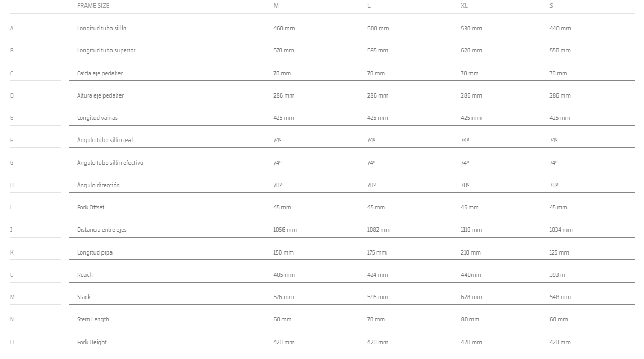The width and height of the screenshot is (644, 359).
Task: Click the 595 mm top tube value
Action: coord(377,50)
